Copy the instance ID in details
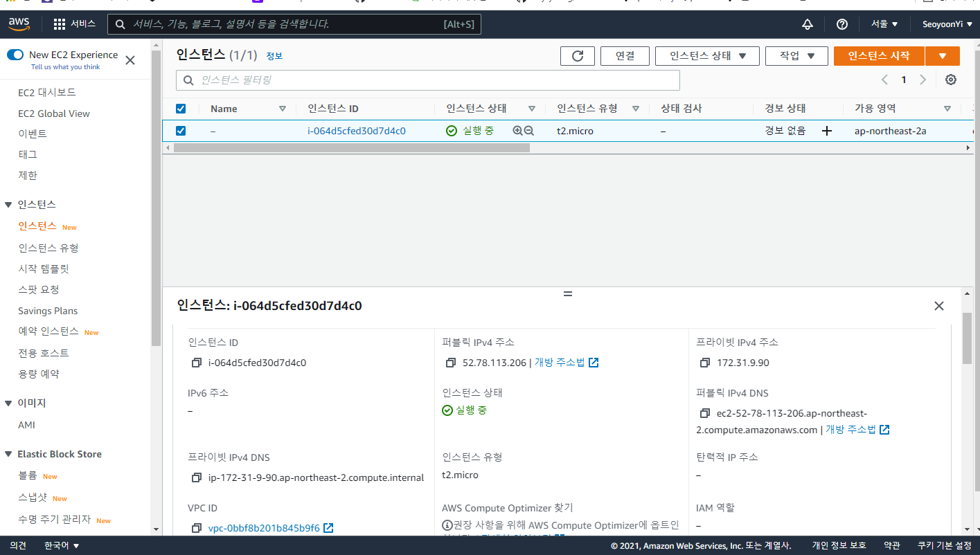 click(196, 363)
